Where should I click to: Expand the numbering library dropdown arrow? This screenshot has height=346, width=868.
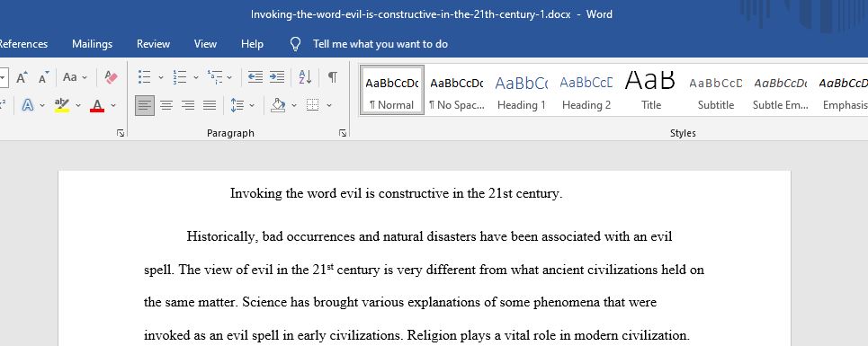tap(196, 77)
